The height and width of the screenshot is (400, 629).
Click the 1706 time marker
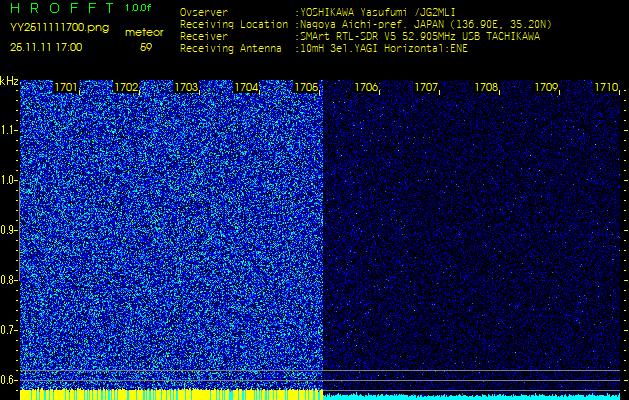tap(366, 87)
